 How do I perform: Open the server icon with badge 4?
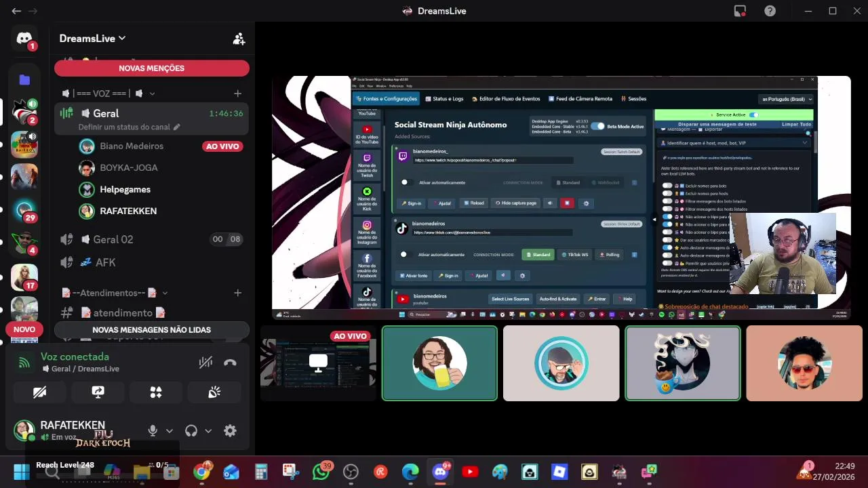tap(24, 243)
